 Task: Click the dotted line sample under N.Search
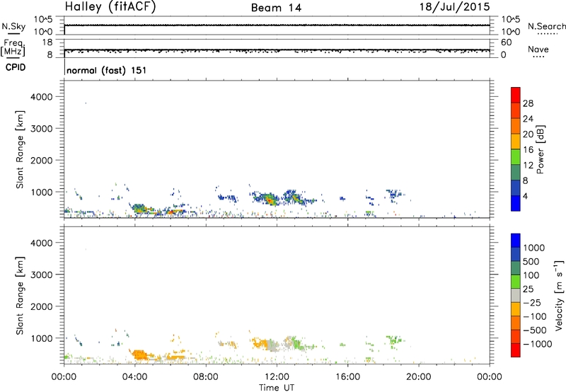tap(547, 34)
